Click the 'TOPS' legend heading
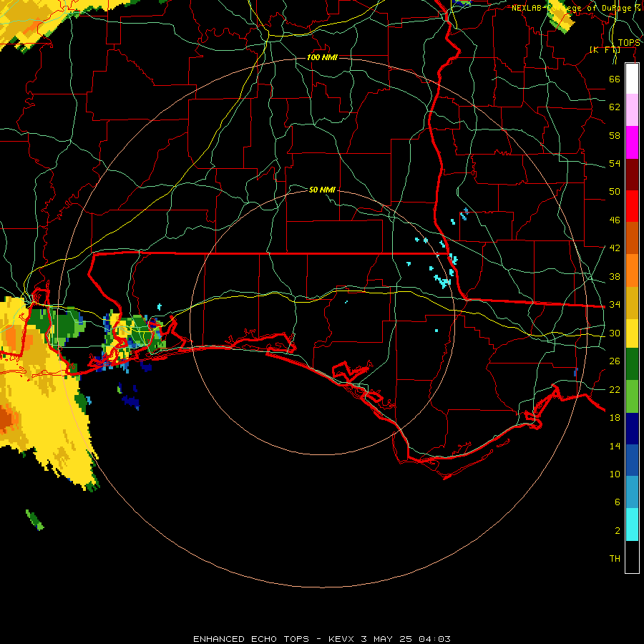Viewport: 644px width, 644px height. [629, 43]
